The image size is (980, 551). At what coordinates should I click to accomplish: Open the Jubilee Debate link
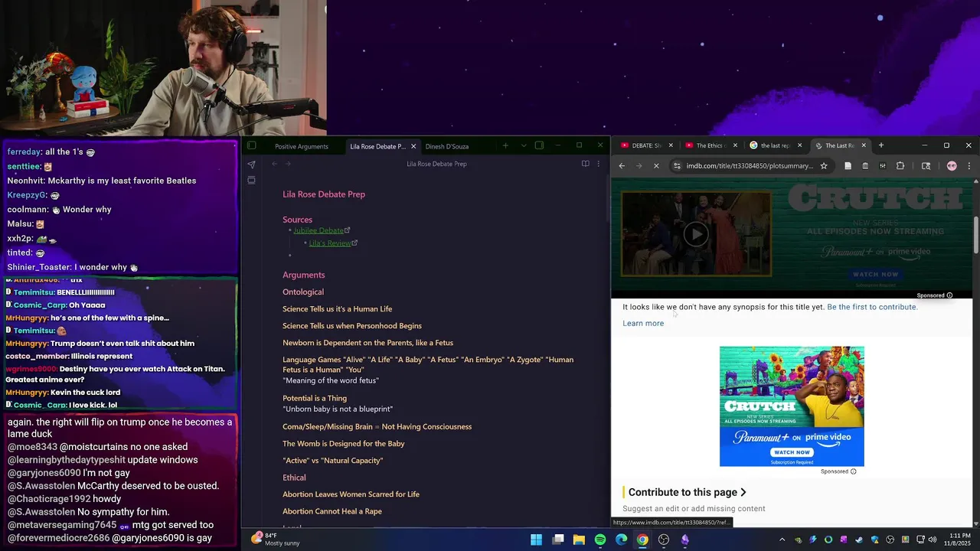tap(318, 230)
